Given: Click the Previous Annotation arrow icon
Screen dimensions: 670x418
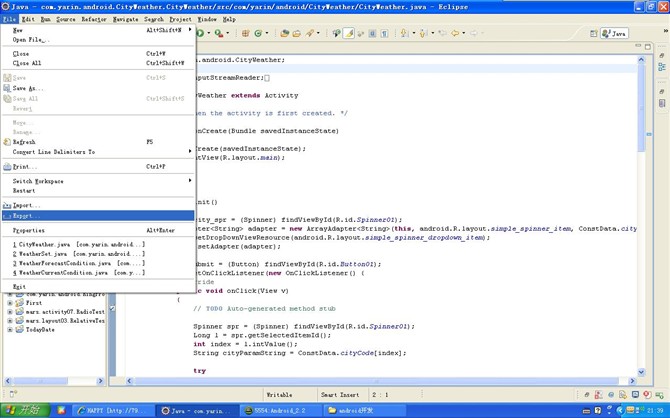Looking at the screenshot, I should point(423,33).
